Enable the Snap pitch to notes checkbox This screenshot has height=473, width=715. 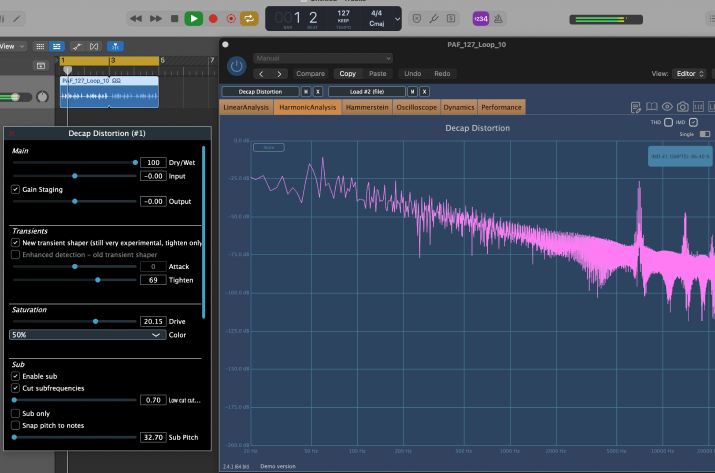15,425
